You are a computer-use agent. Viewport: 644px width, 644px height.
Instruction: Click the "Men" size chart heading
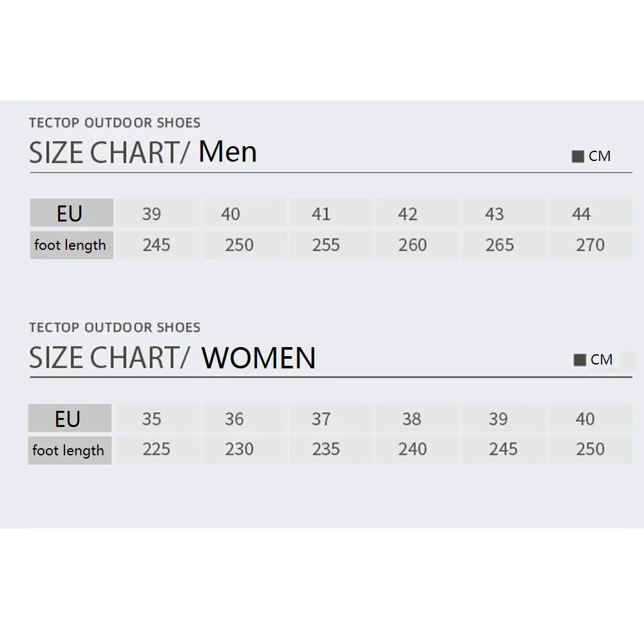coord(228,152)
